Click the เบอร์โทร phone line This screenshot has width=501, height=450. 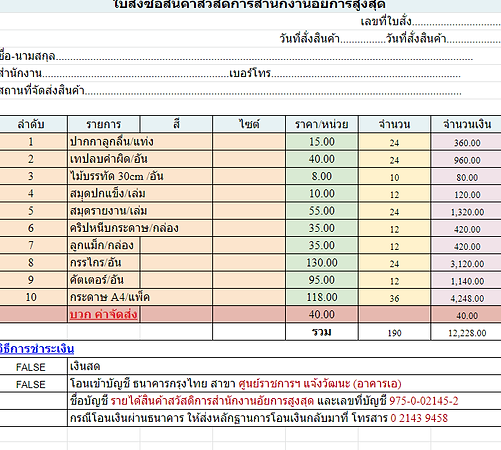point(345,73)
